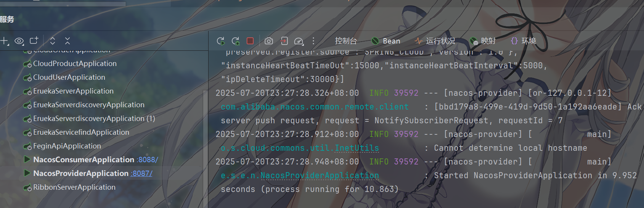Click the CloudProductApplication config icon
Image resolution: width=644 pixels, height=208 pixels.
click(x=27, y=64)
